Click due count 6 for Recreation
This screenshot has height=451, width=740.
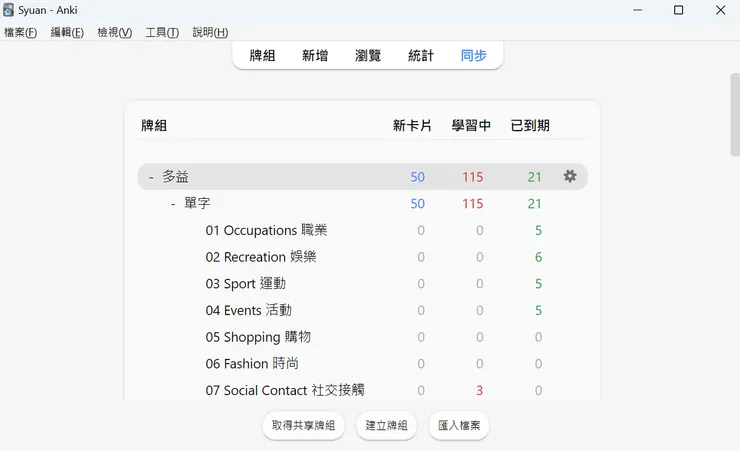(538, 257)
